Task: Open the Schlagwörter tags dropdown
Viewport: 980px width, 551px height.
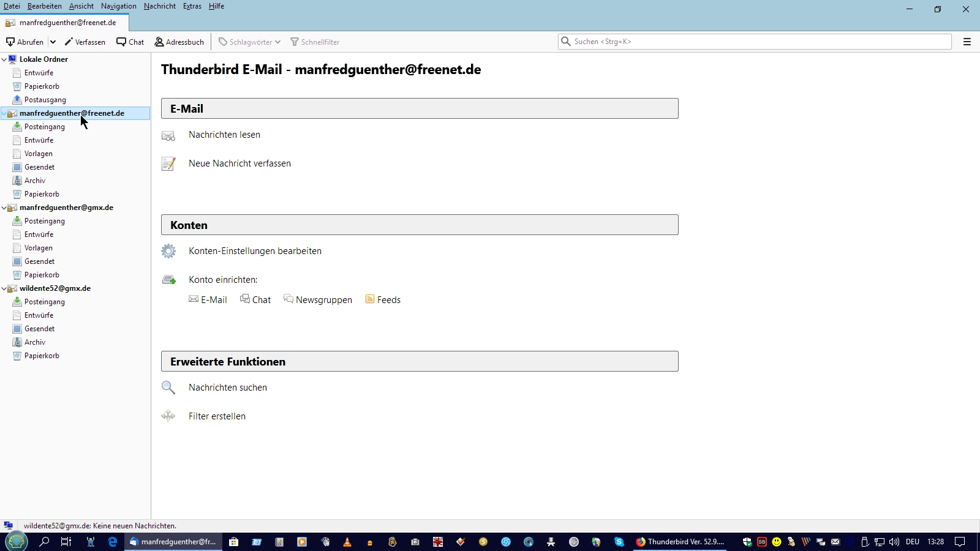Action: coord(249,42)
